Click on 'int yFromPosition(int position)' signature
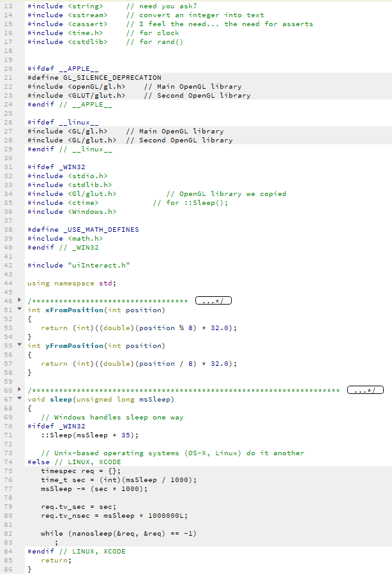The height and width of the screenshot is (574, 392). point(96,346)
